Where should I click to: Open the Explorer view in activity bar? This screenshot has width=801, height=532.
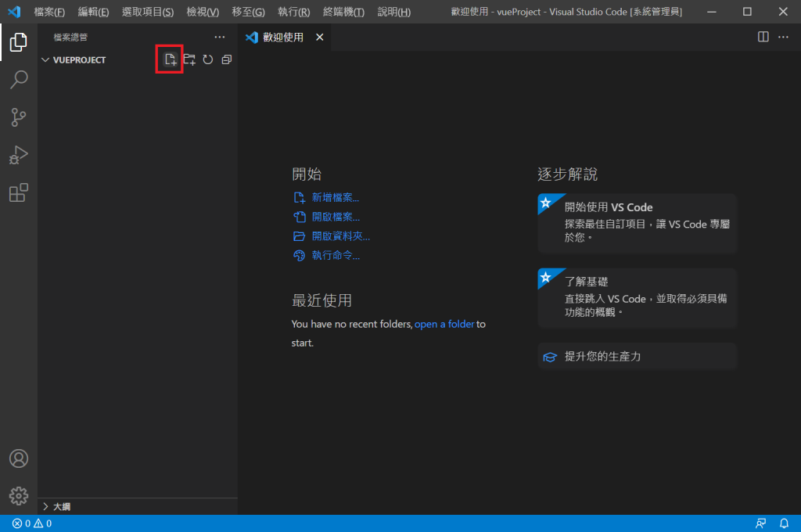click(x=19, y=42)
